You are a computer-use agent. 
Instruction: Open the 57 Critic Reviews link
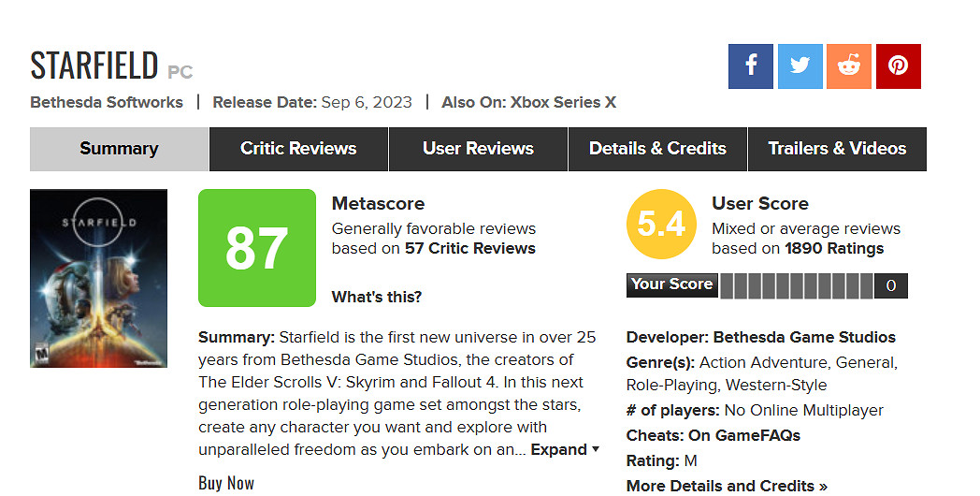tap(469, 249)
